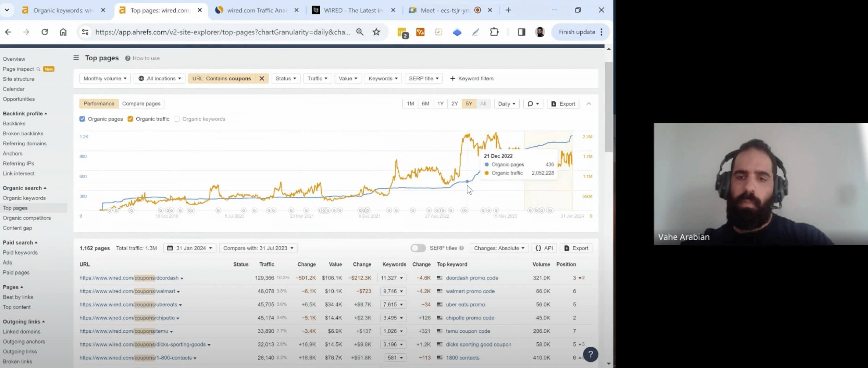Reload the page using the refresh icon
Image resolution: width=868 pixels, height=368 pixels.
coord(45,32)
